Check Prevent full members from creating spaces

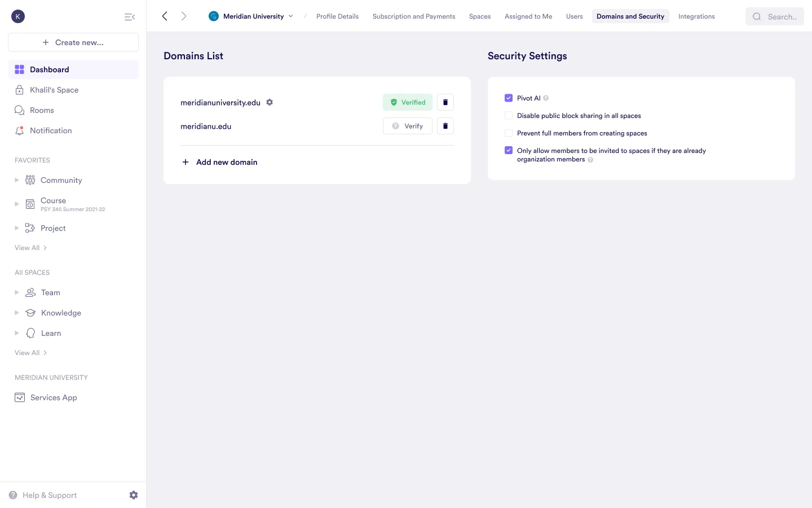pyautogui.click(x=509, y=133)
